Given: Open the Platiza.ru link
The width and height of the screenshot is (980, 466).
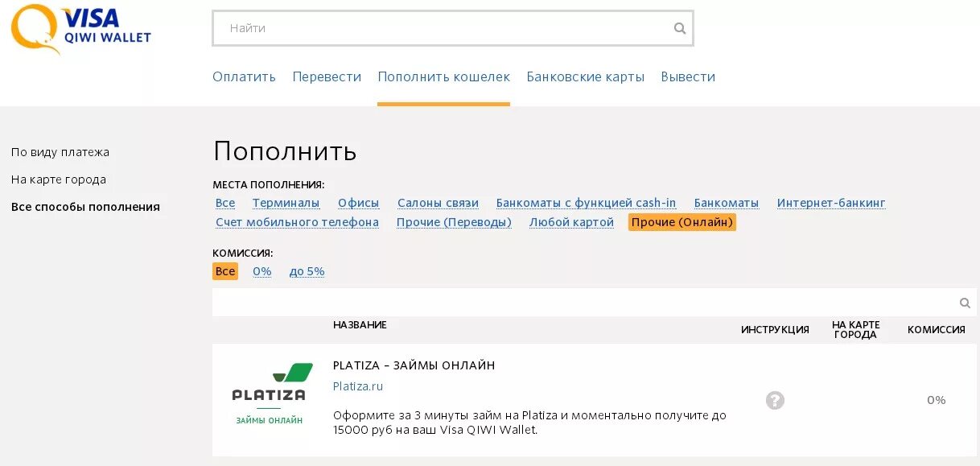Looking at the screenshot, I should [x=358, y=386].
